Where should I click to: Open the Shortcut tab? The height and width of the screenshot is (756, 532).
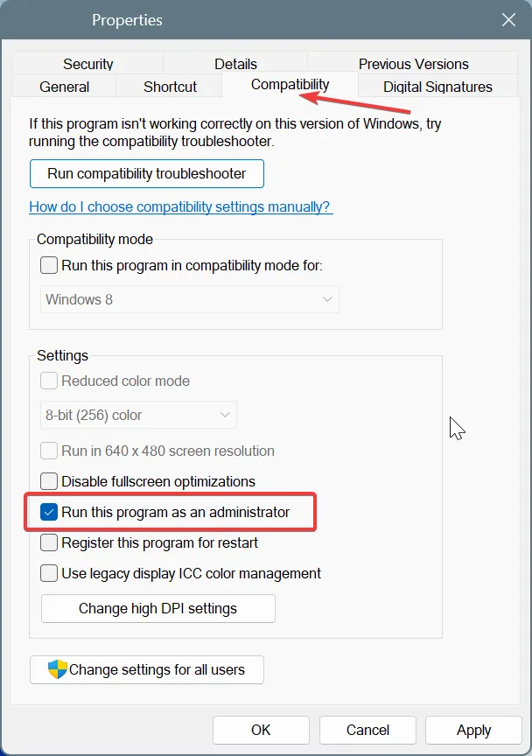(169, 87)
